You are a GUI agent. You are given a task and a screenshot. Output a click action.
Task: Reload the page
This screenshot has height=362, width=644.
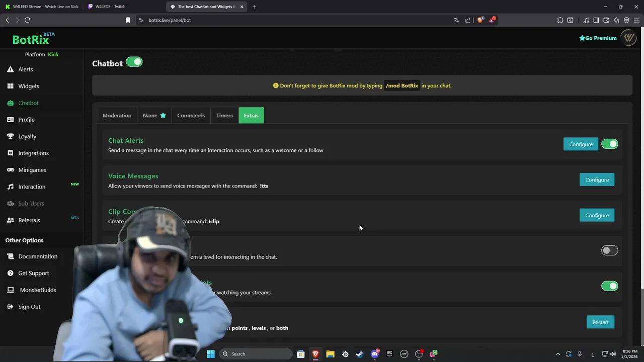click(x=27, y=20)
